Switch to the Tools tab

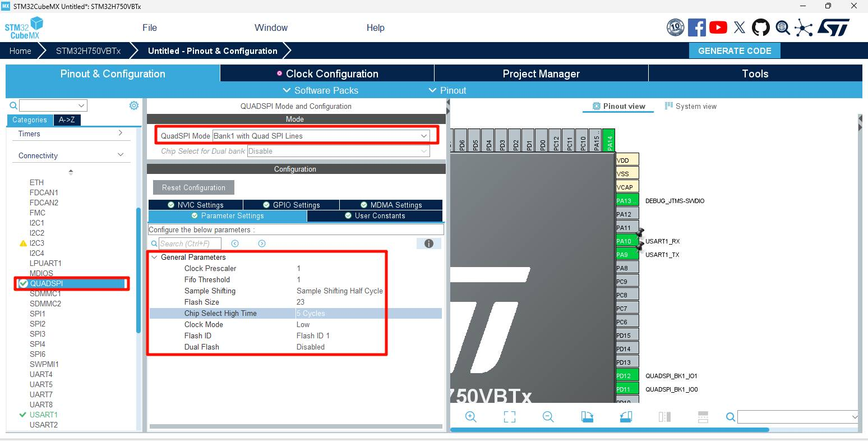755,73
